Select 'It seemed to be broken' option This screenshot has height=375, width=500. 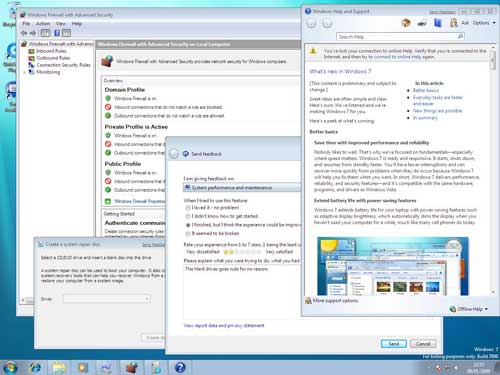188,234
